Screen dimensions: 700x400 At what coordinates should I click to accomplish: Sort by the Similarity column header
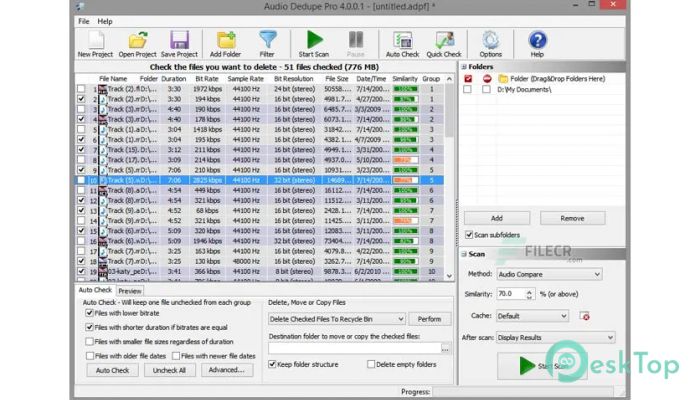(x=405, y=79)
